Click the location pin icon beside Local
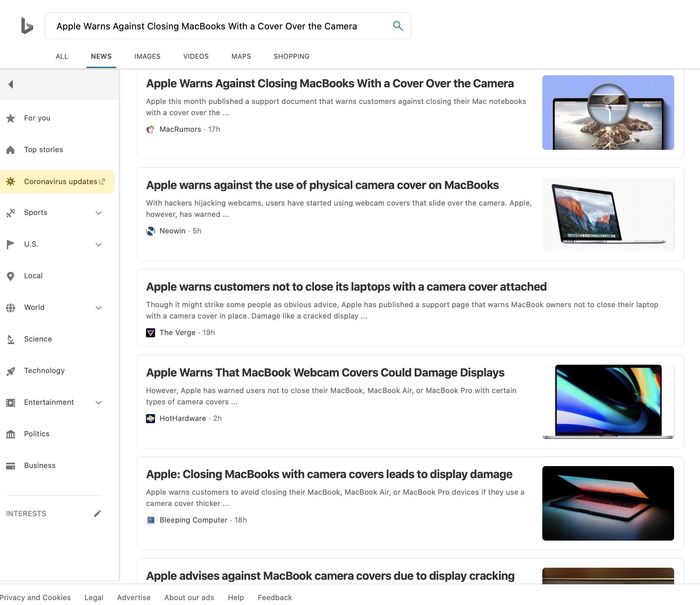 pos(11,276)
